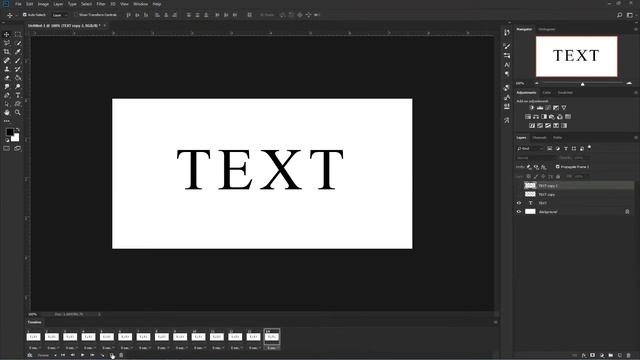Open the Forever looping options dropdown
Screen dimensions: 640x360
pyautogui.click(x=47, y=356)
